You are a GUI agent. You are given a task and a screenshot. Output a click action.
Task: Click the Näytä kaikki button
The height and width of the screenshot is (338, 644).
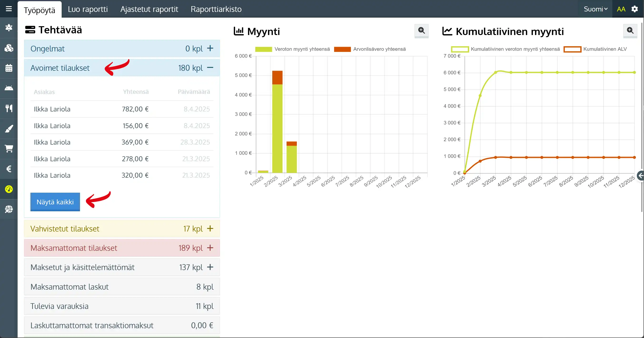click(x=55, y=202)
